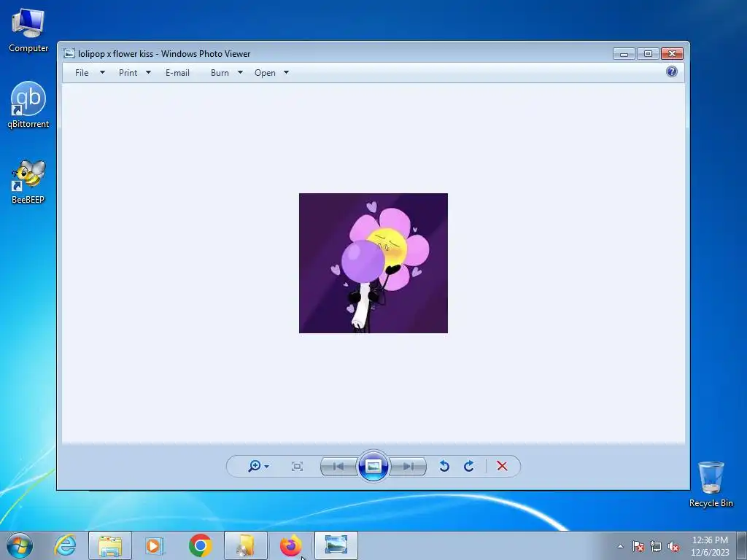Open the Burn menu

coord(220,73)
